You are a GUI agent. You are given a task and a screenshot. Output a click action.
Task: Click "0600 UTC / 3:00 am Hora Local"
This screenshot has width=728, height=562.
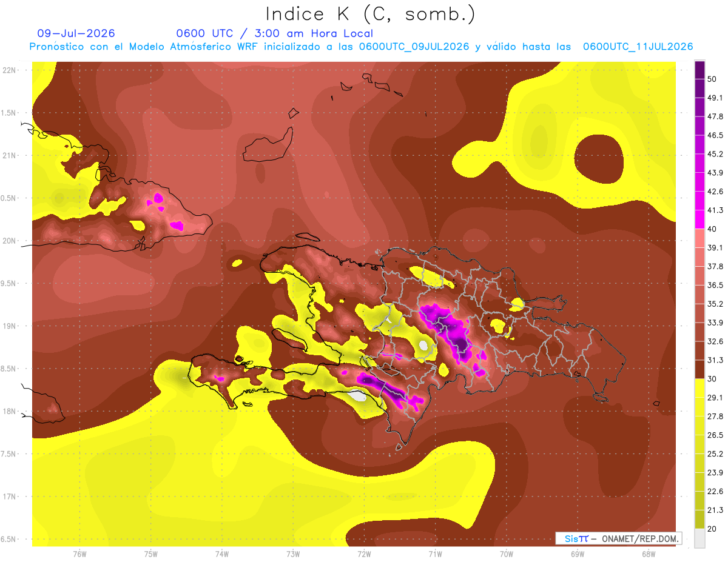(274, 33)
